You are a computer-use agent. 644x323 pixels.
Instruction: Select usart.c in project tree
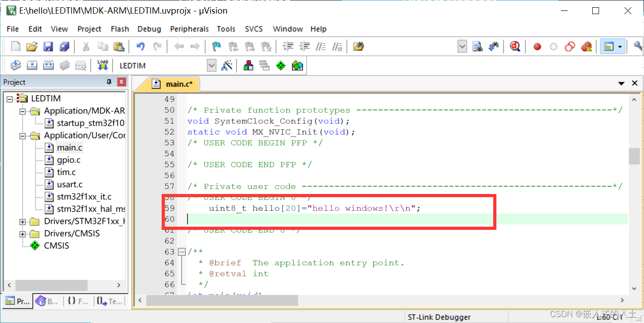point(69,184)
